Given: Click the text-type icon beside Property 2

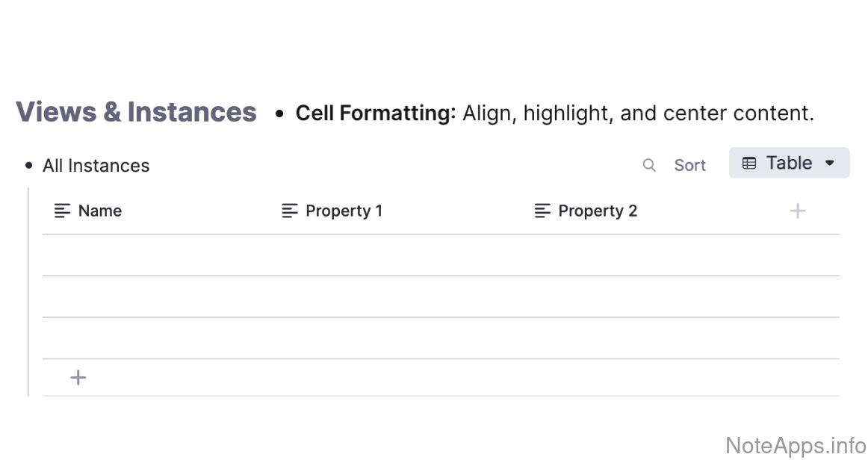Looking at the screenshot, I should tap(542, 211).
